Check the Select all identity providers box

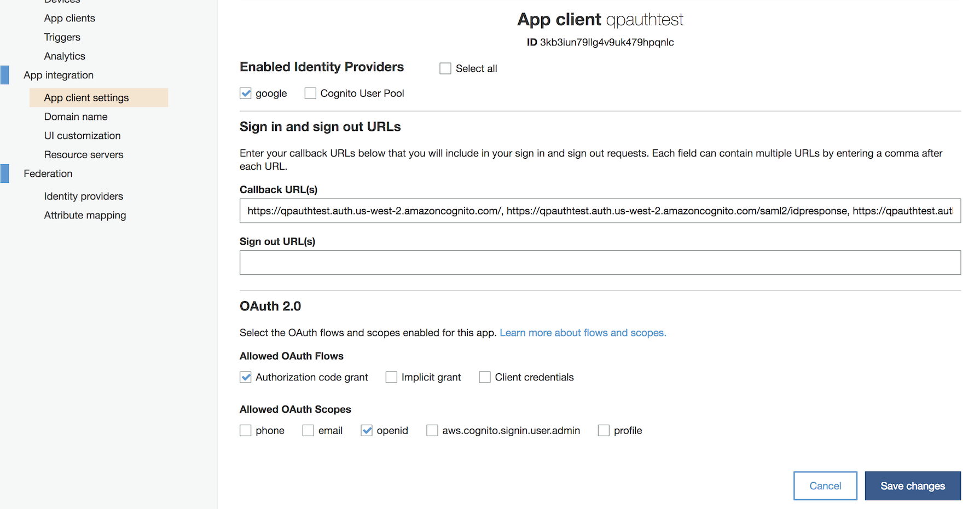(x=445, y=68)
